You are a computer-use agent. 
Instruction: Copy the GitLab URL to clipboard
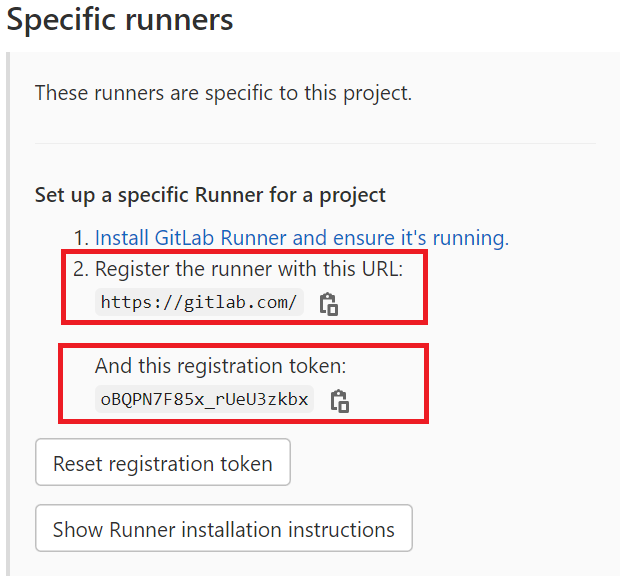(x=328, y=304)
